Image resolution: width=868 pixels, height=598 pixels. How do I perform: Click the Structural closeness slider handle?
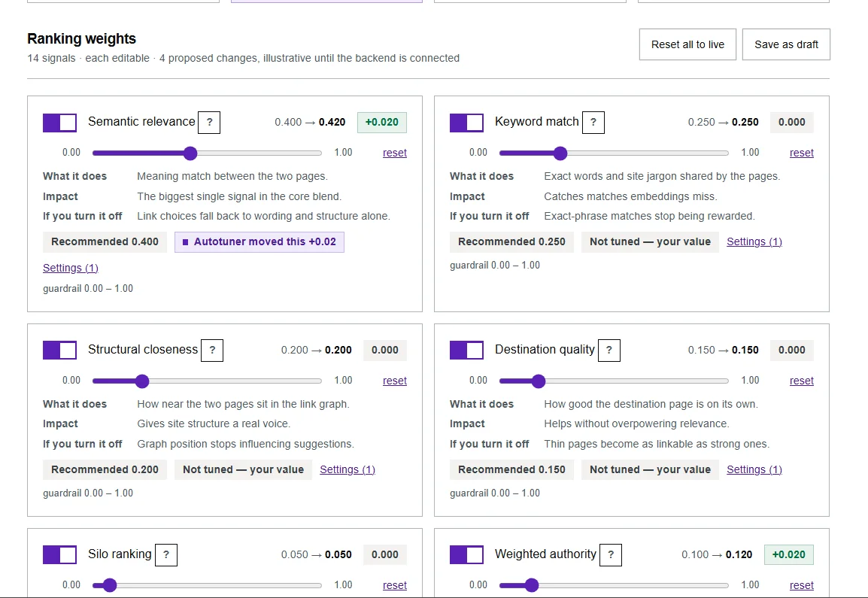(142, 381)
